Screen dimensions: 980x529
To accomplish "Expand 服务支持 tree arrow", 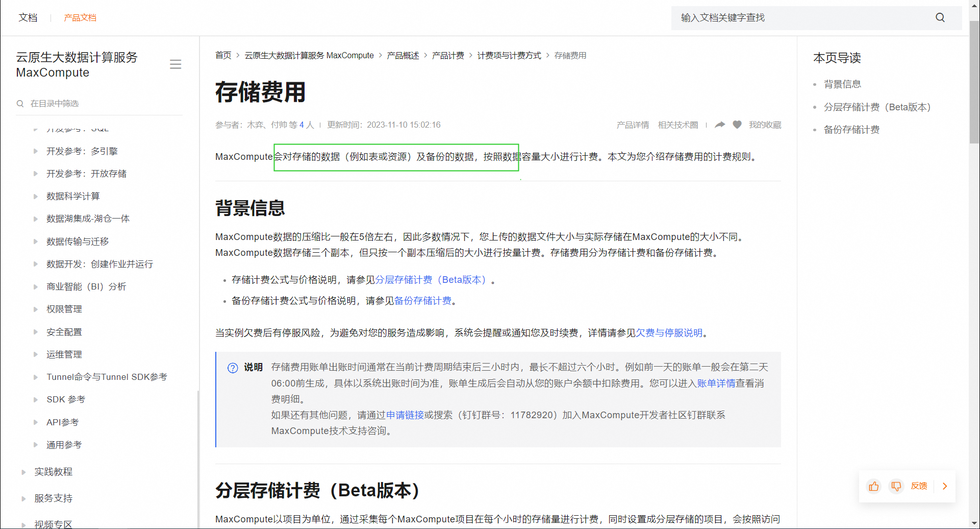I will click(23, 498).
